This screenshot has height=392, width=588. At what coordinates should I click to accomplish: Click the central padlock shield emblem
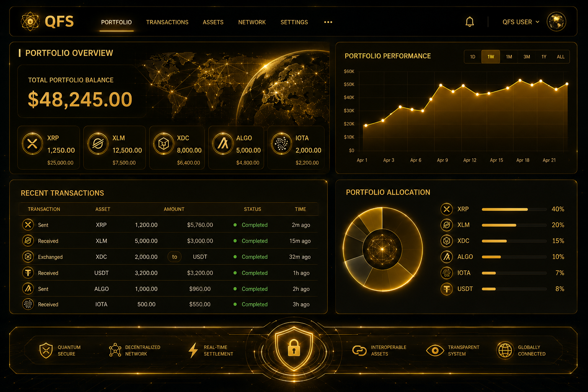click(294, 348)
